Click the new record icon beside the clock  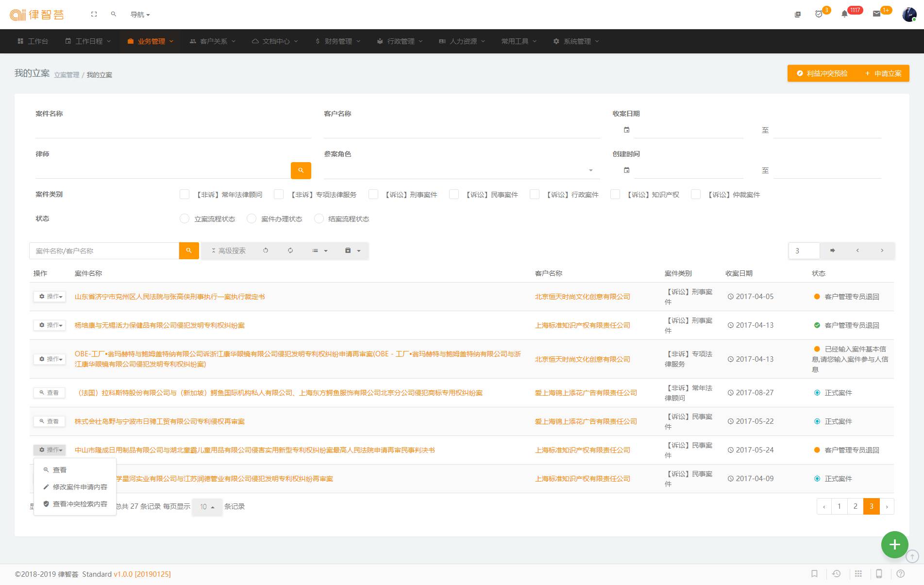point(797,15)
